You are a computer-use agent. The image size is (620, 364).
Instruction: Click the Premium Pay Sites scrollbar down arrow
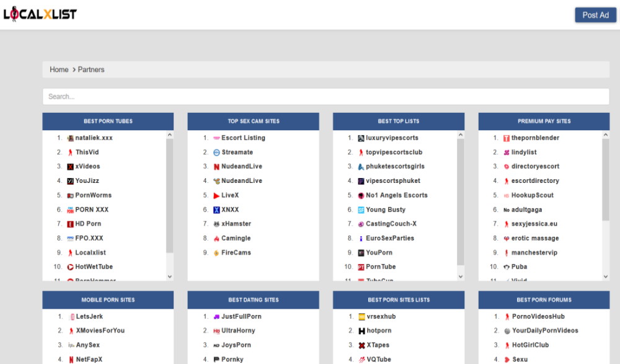tap(606, 277)
